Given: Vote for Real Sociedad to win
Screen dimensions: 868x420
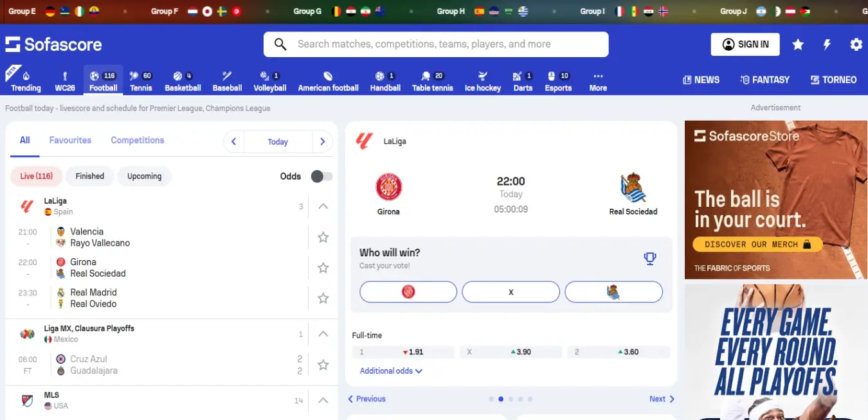Looking at the screenshot, I should pos(613,292).
